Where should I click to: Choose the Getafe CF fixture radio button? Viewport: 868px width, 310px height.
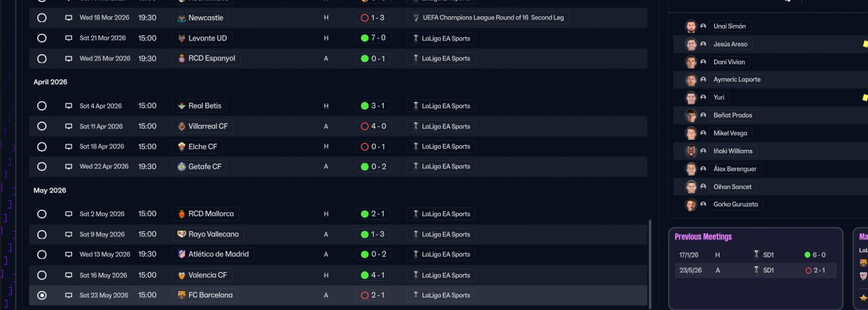tap(42, 167)
